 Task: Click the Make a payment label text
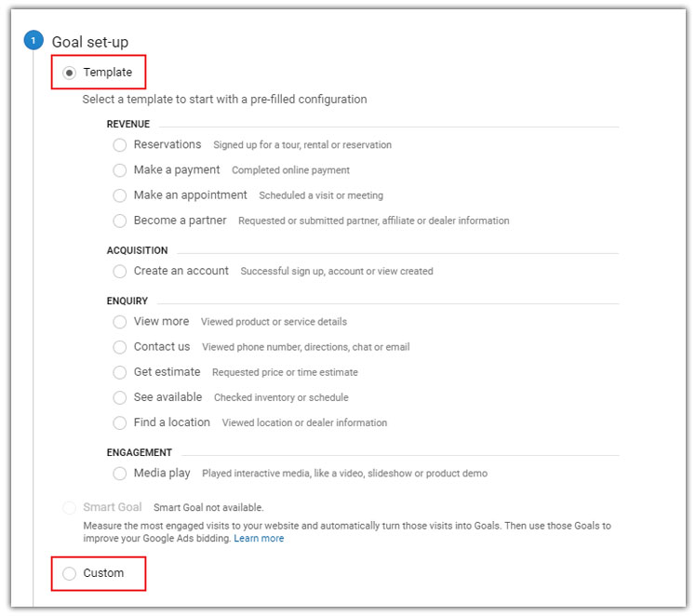coord(177,170)
